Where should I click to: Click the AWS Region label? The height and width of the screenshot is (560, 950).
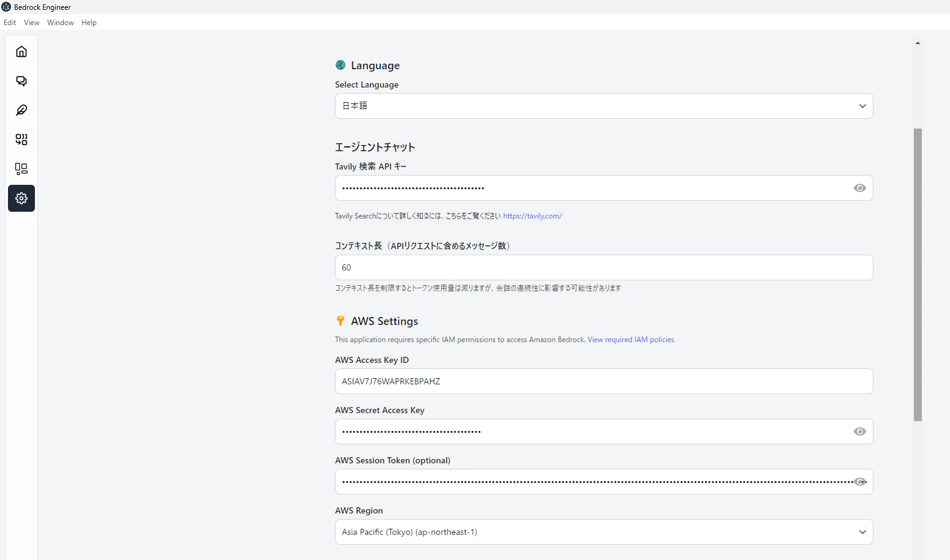click(x=359, y=510)
